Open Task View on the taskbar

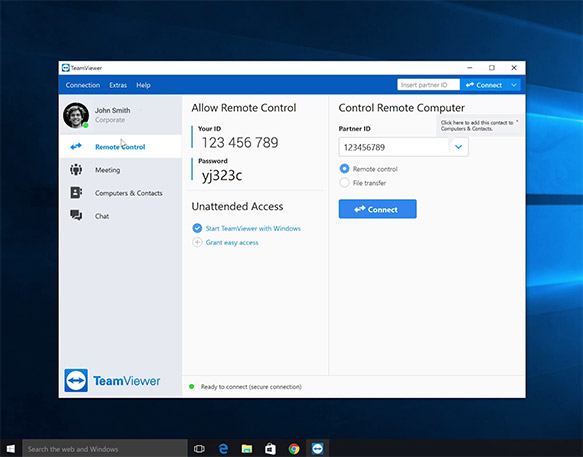click(x=199, y=449)
